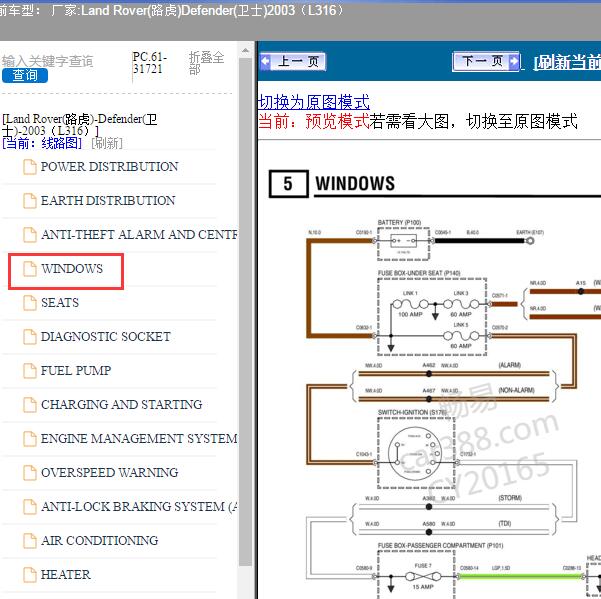Click the page icon beside AIR CONDITIONING
Image resolution: width=601 pixels, height=599 pixels.
[x=30, y=540]
